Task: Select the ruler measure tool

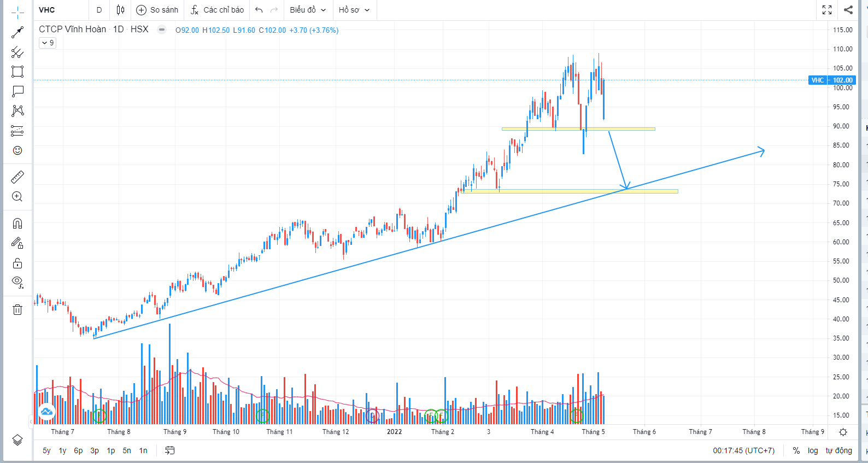Action: 17,177
